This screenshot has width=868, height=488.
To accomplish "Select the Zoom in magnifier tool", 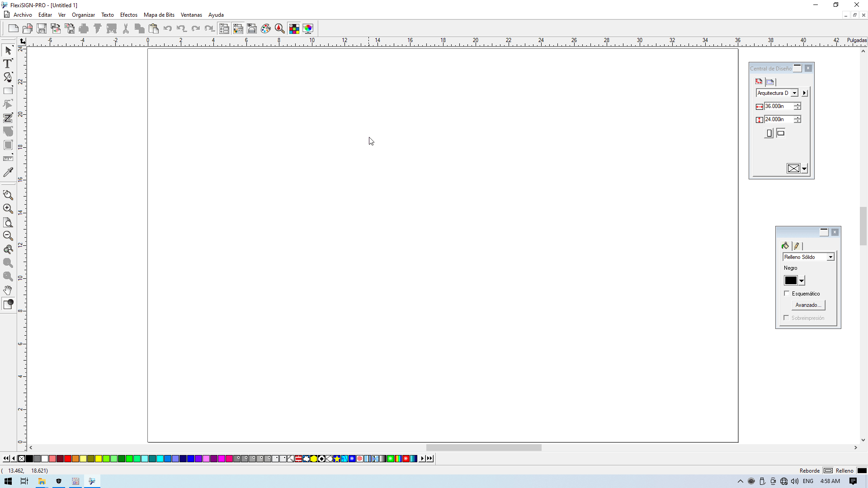I will [x=8, y=209].
